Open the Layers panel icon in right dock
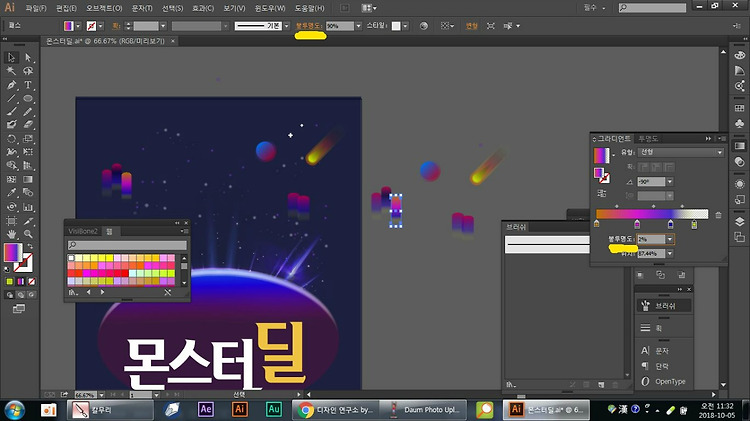This screenshot has width=750, height=421. 739,222
